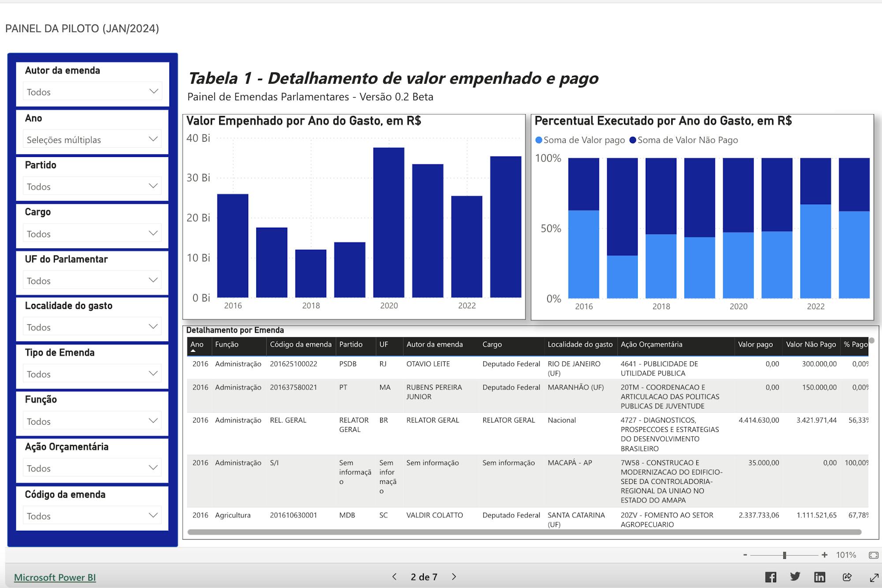Click the table vertical scrollbar handle
The width and height of the screenshot is (882, 588).
(x=871, y=341)
